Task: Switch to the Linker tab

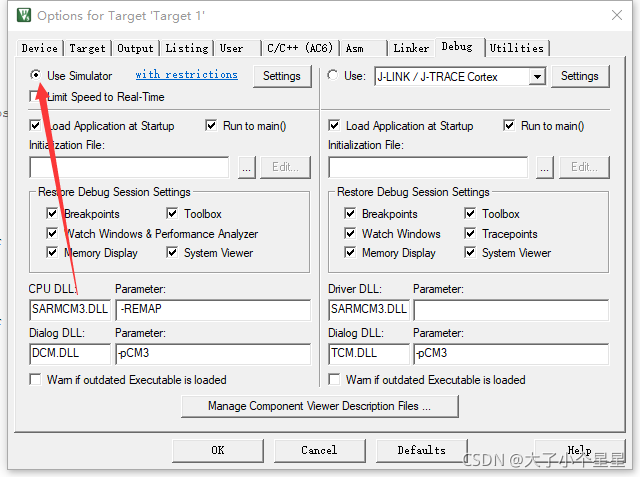Action: coord(411,48)
